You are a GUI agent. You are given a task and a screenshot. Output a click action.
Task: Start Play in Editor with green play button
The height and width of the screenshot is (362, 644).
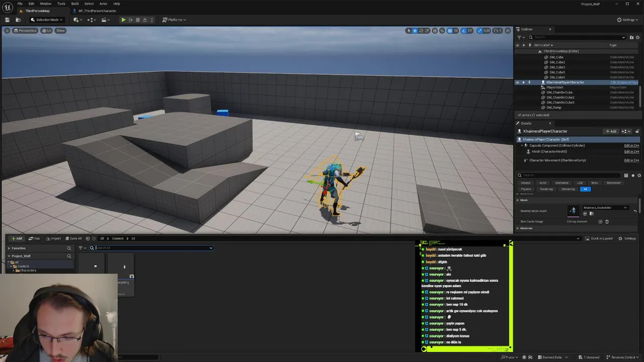click(123, 20)
